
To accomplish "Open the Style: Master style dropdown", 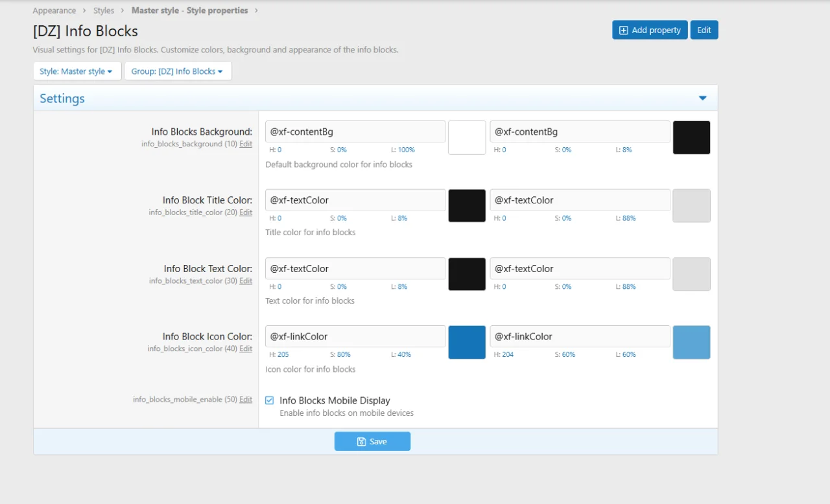I will click(x=77, y=71).
